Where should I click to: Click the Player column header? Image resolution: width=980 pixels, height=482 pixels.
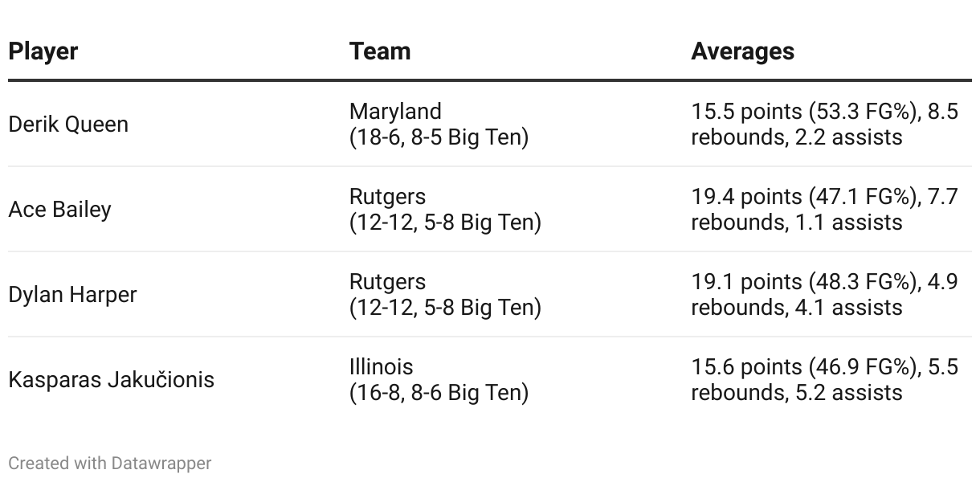43,51
